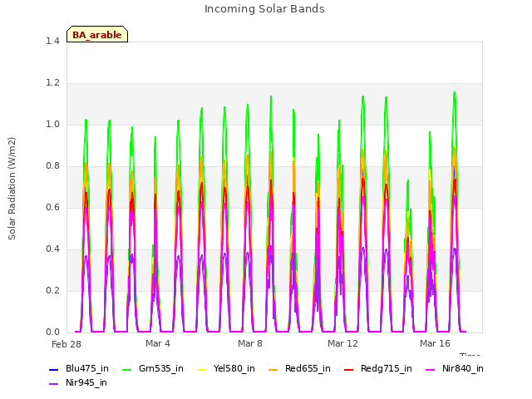
Task: Click the Mar 12 x-axis date label
Action: pyautogui.click(x=342, y=343)
